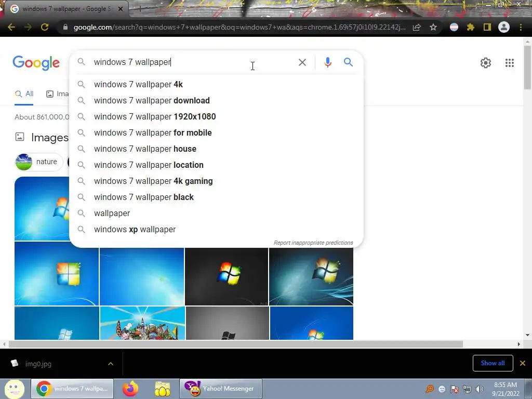Choose suggestion windows 7 wallpaper black

pyautogui.click(x=216, y=197)
